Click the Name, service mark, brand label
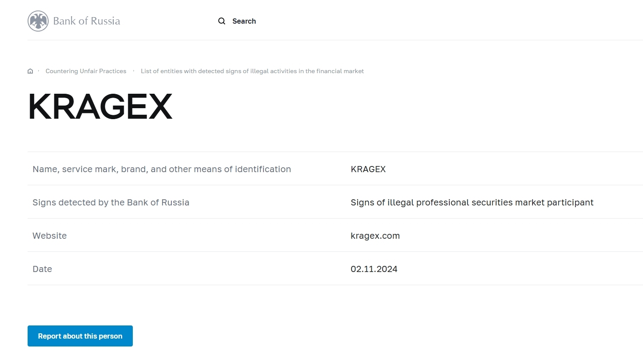 tap(162, 169)
